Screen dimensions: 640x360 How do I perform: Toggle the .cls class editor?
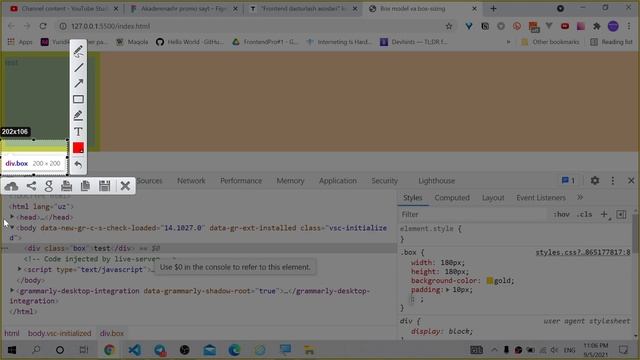584,214
